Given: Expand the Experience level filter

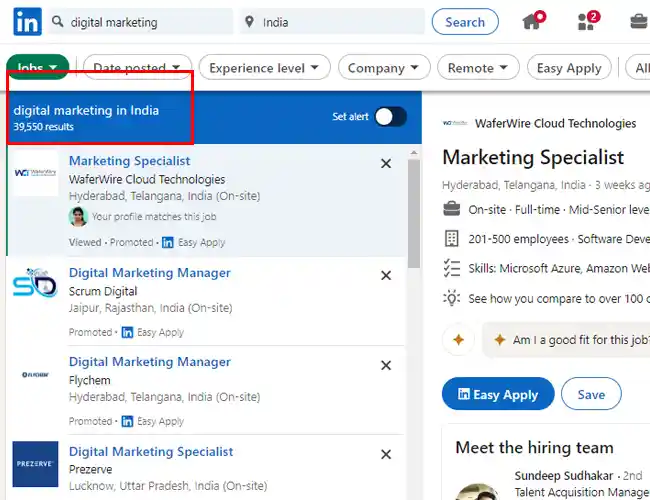Looking at the screenshot, I should point(264,67).
